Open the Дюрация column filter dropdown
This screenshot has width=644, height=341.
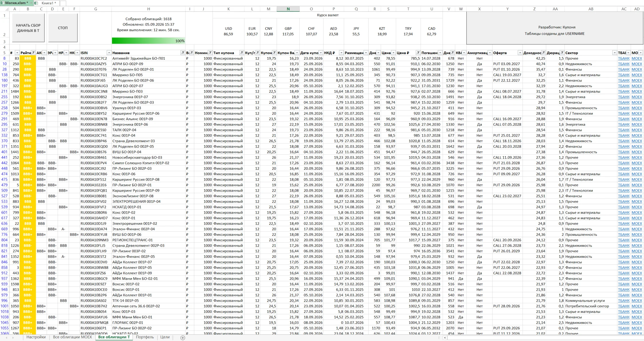click(x=562, y=53)
